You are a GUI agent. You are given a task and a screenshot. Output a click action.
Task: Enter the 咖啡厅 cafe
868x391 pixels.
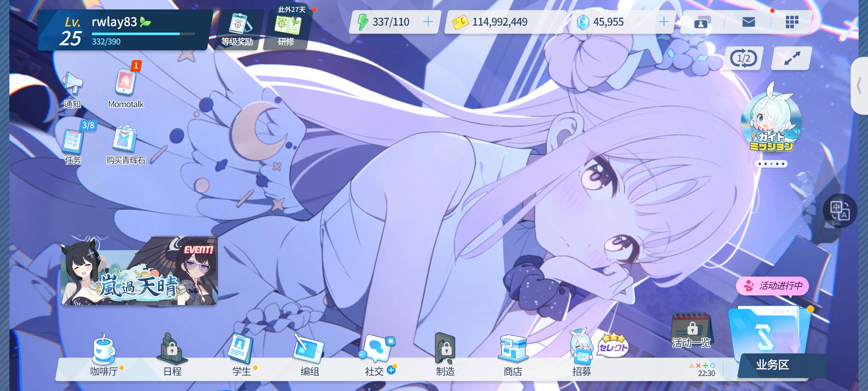(104, 356)
